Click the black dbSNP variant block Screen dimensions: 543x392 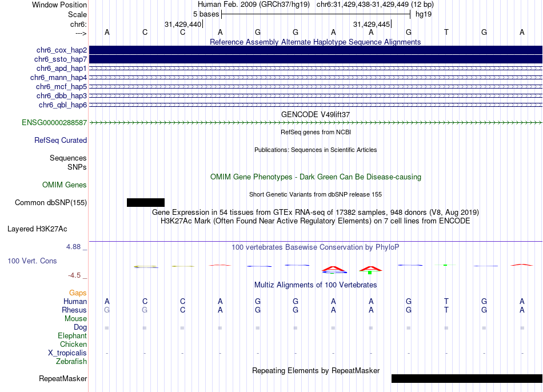pos(146,203)
